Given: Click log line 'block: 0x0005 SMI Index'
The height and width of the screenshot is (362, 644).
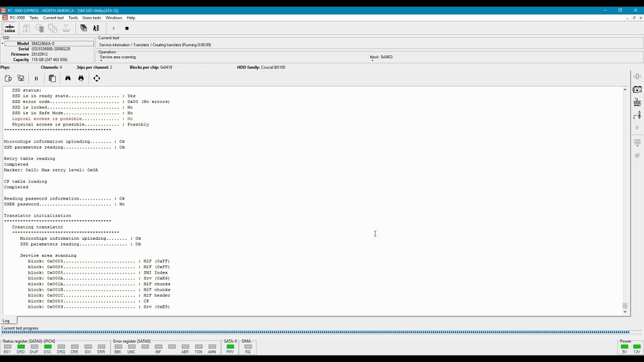Looking at the screenshot, I should tap(98, 272).
